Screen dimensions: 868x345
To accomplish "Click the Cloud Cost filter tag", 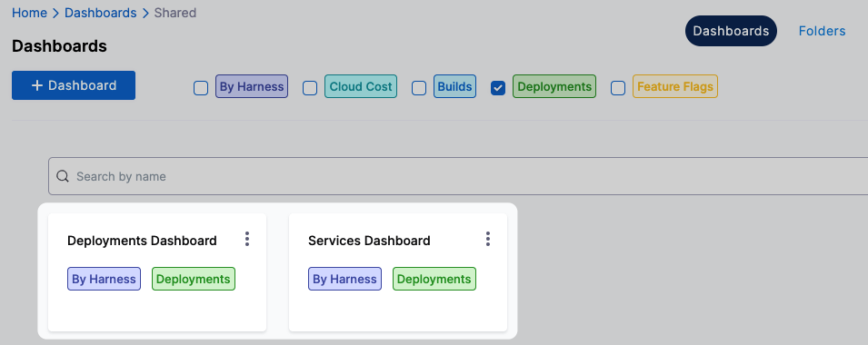I will tap(360, 87).
